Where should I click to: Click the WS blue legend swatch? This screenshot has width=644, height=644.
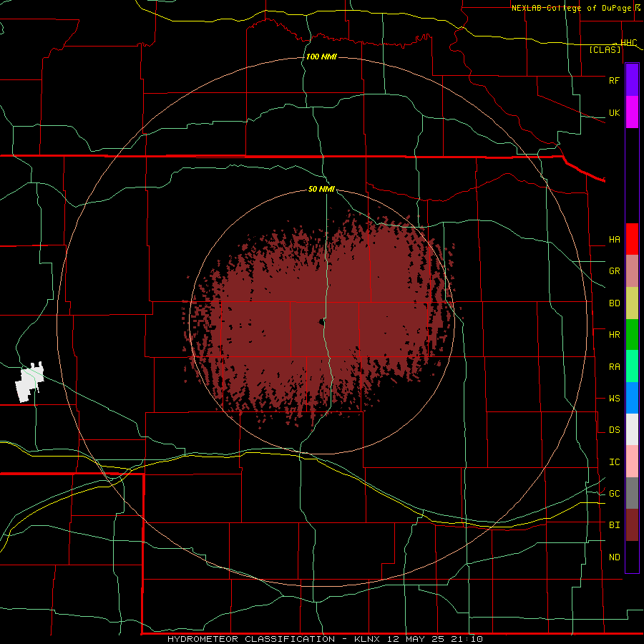click(x=632, y=398)
